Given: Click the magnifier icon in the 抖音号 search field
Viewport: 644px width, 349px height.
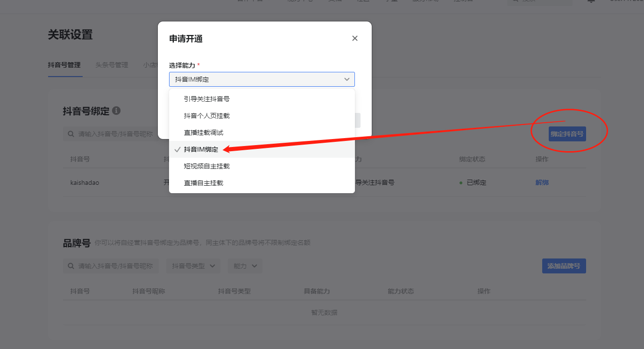Looking at the screenshot, I should click(x=70, y=134).
